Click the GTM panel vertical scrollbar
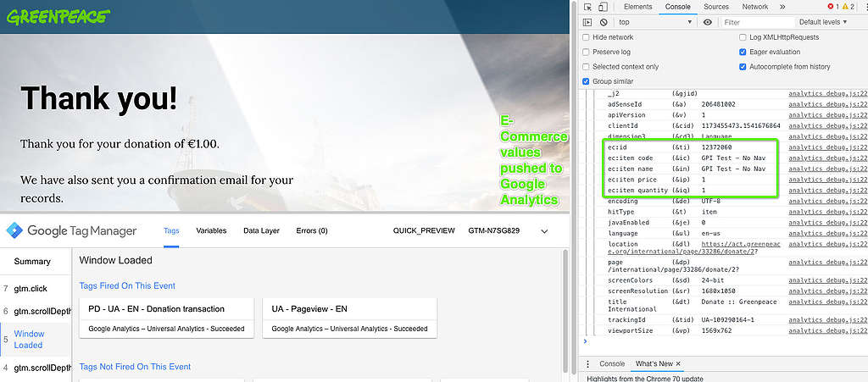Screen dimensions: 868x382 click(565, 309)
